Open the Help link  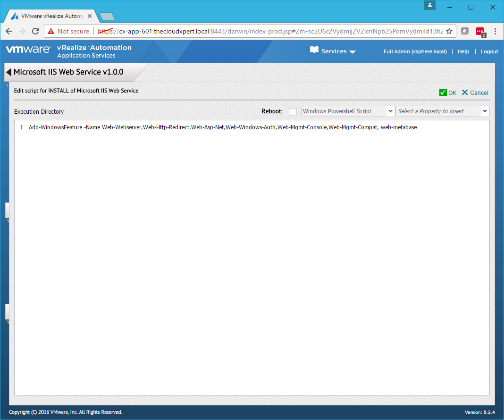463,51
